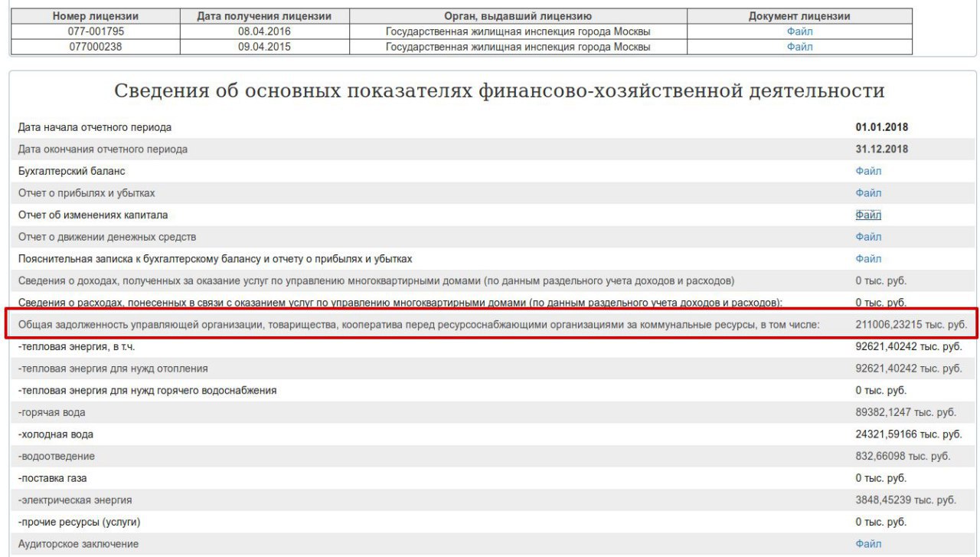
Task: Click the 0 тыс. руб. value for поставка газа
Action: pyautogui.click(x=881, y=478)
